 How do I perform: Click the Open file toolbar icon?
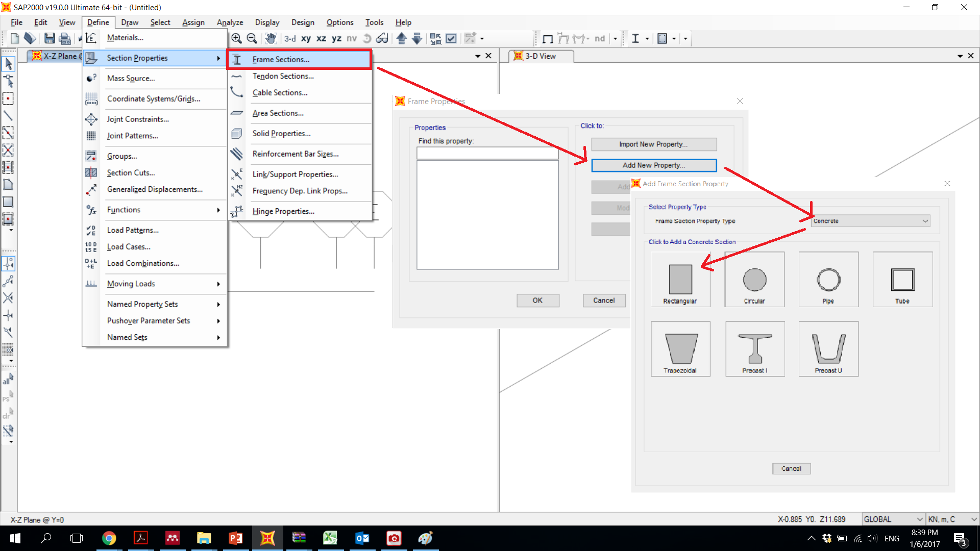tap(30, 38)
